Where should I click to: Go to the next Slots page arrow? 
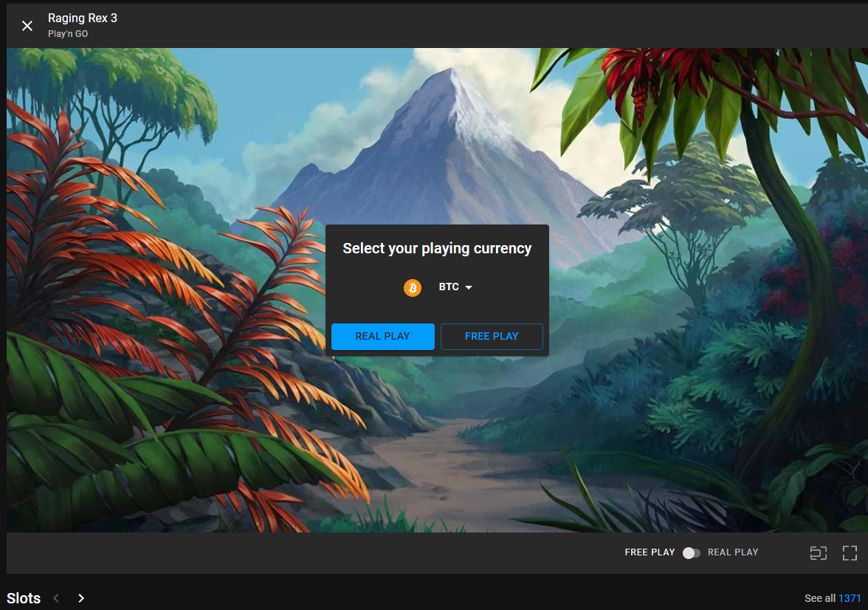tap(81, 597)
